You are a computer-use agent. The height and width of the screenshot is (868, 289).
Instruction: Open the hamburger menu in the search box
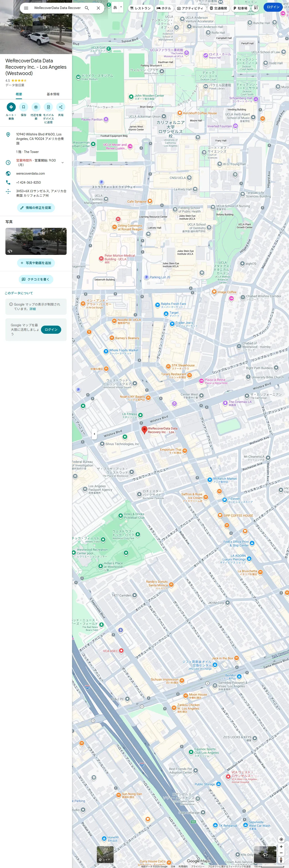pyautogui.click(x=26, y=8)
